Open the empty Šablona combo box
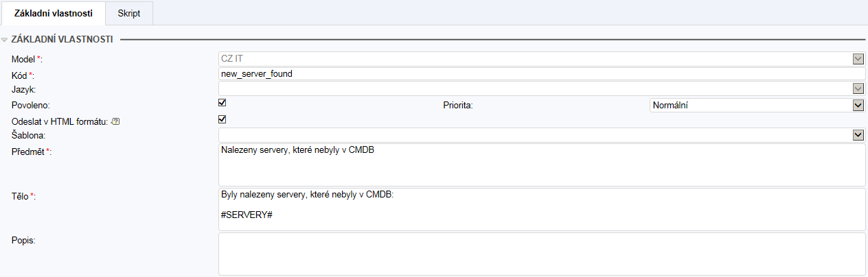The width and height of the screenshot is (868, 277). [x=536, y=135]
